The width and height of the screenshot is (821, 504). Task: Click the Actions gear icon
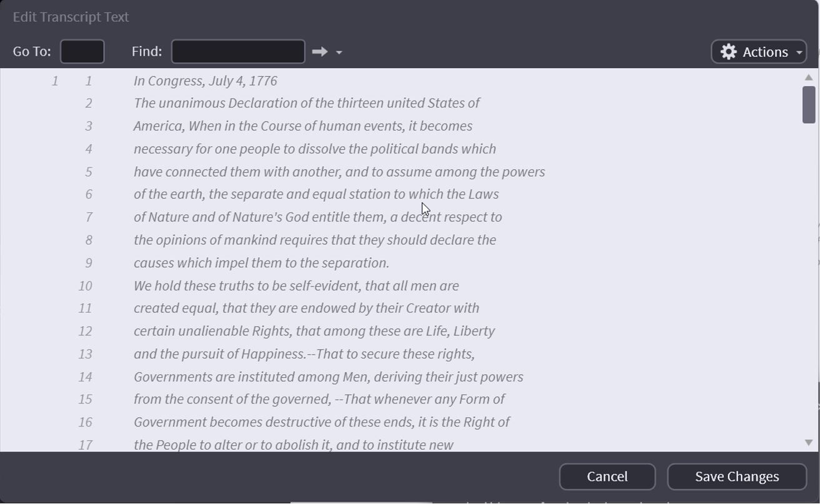[729, 52]
